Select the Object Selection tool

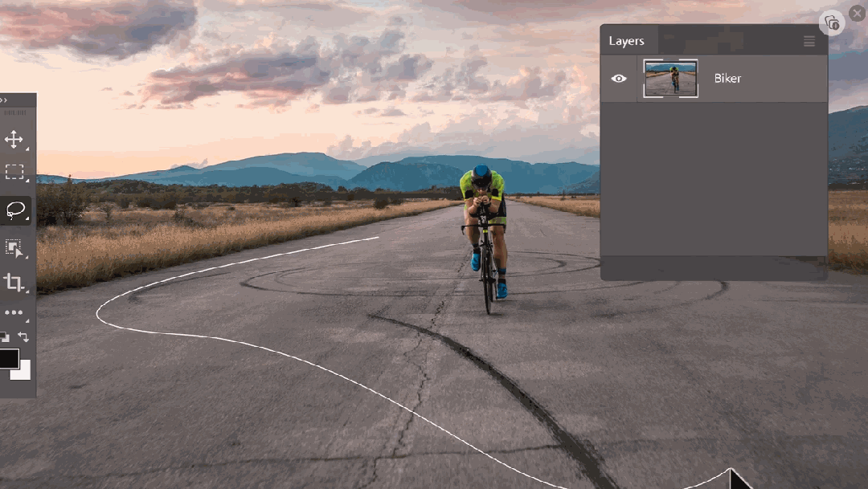click(x=14, y=248)
